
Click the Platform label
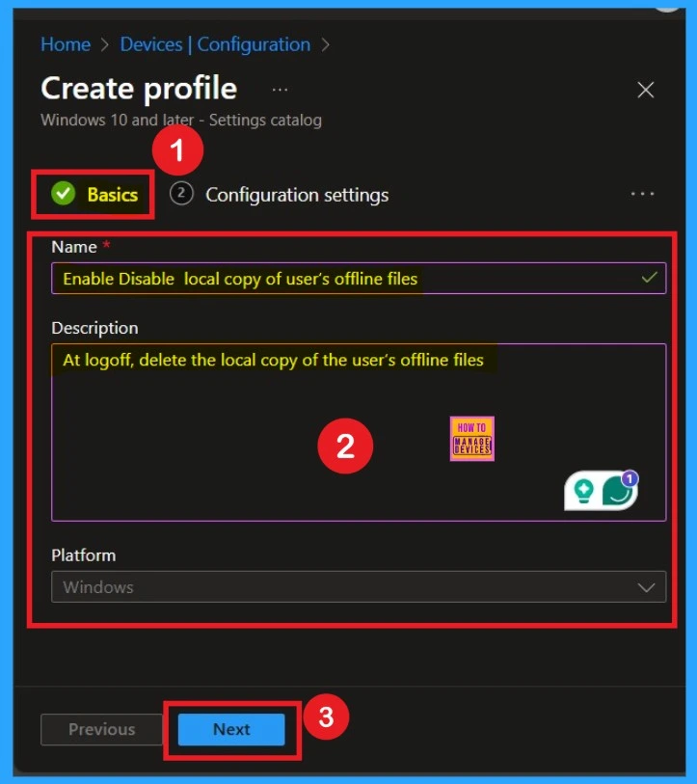(84, 555)
